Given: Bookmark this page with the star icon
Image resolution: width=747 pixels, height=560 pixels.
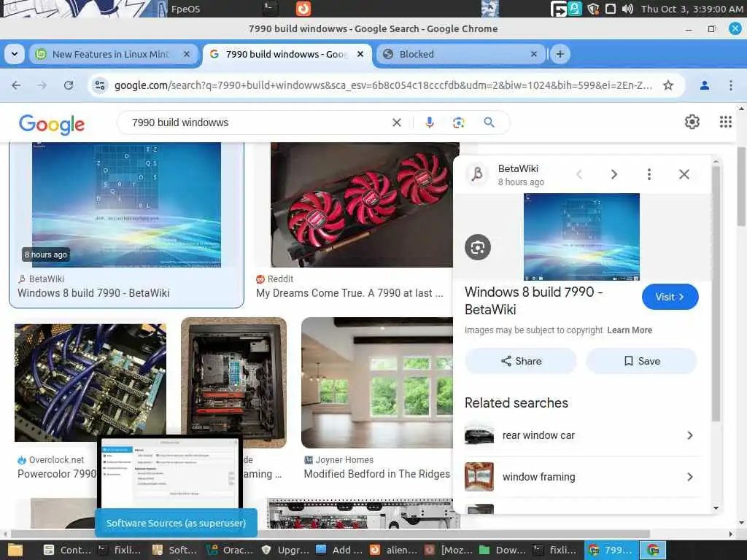Looking at the screenshot, I should 668,85.
